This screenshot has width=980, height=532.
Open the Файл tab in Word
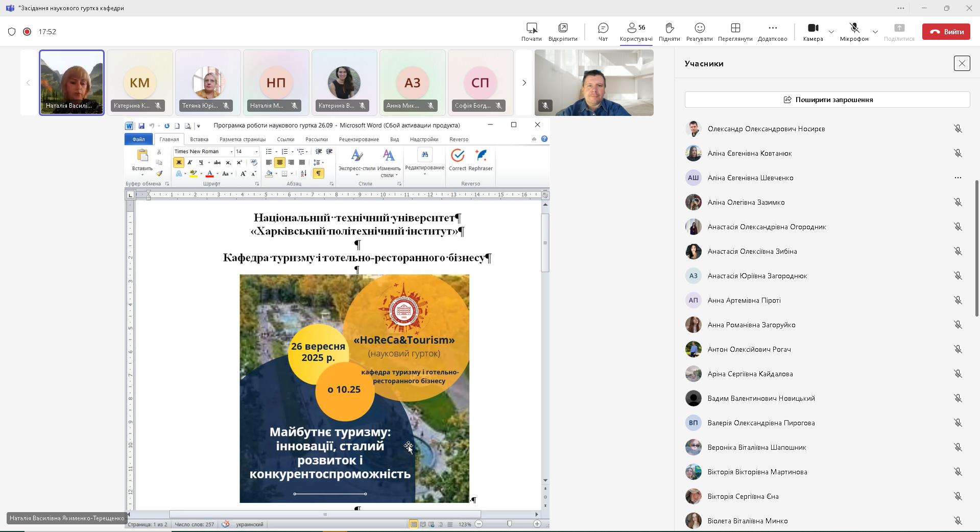(138, 139)
